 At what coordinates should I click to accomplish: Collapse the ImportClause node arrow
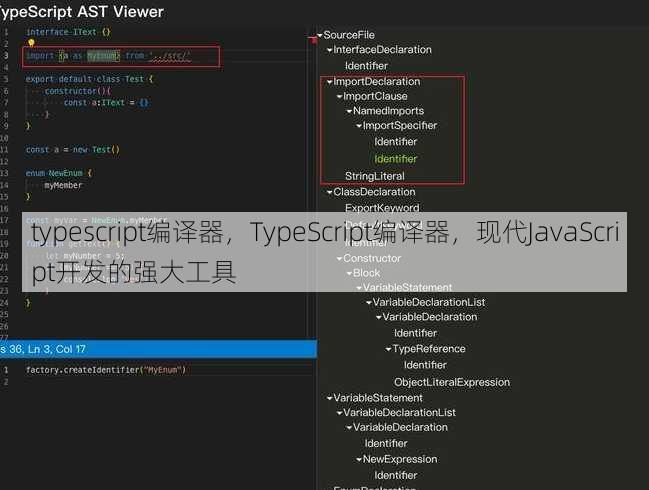pyautogui.click(x=339, y=96)
